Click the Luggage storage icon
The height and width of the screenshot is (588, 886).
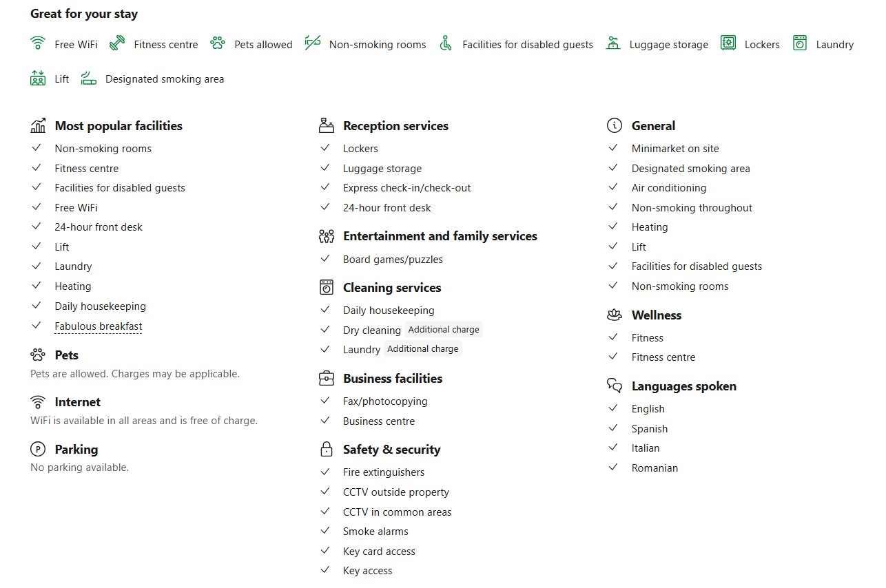[x=613, y=43]
